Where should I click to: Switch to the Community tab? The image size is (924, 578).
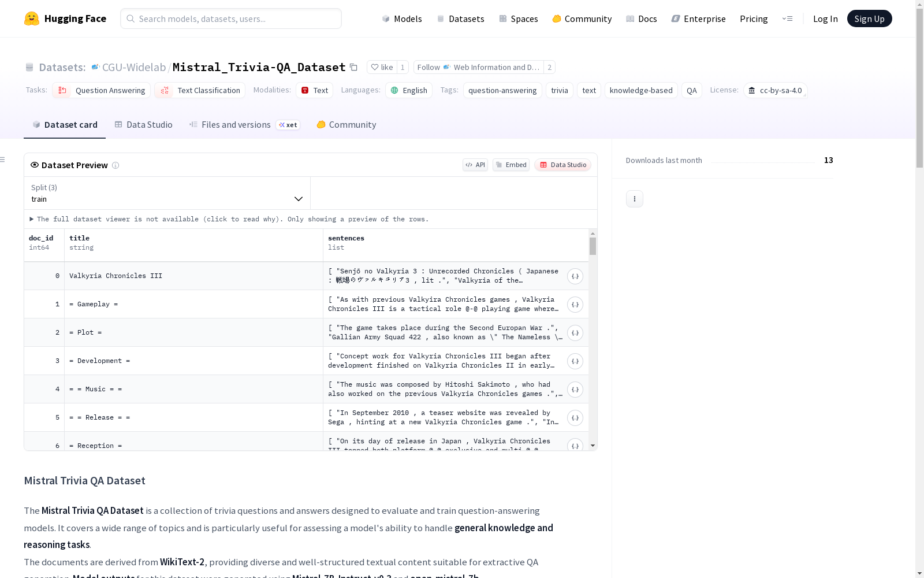click(346, 125)
